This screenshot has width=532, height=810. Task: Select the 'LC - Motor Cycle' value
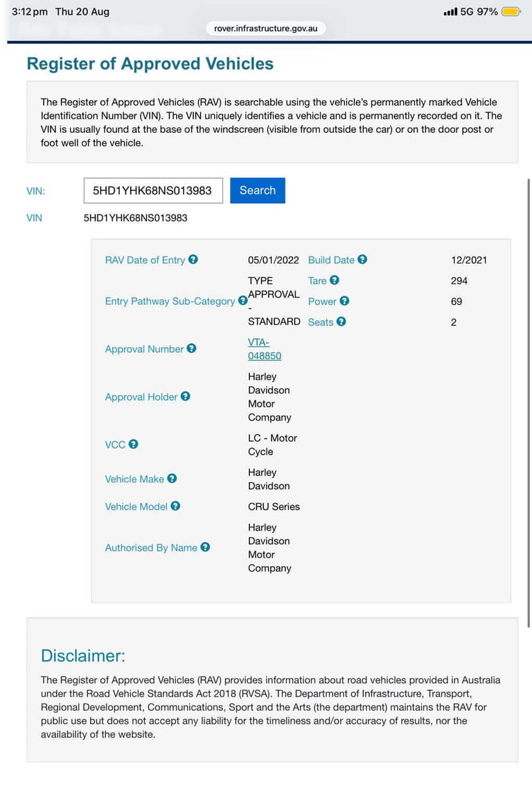(x=273, y=445)
